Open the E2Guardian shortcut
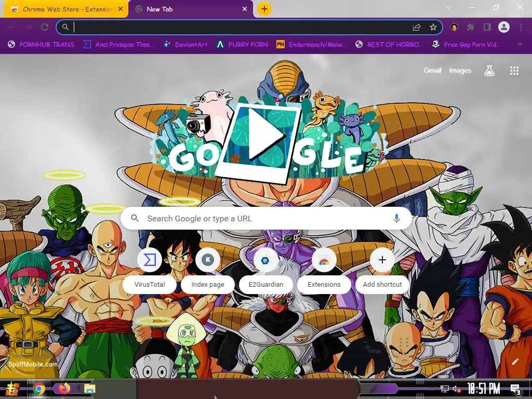 click(x=265, y=271)
